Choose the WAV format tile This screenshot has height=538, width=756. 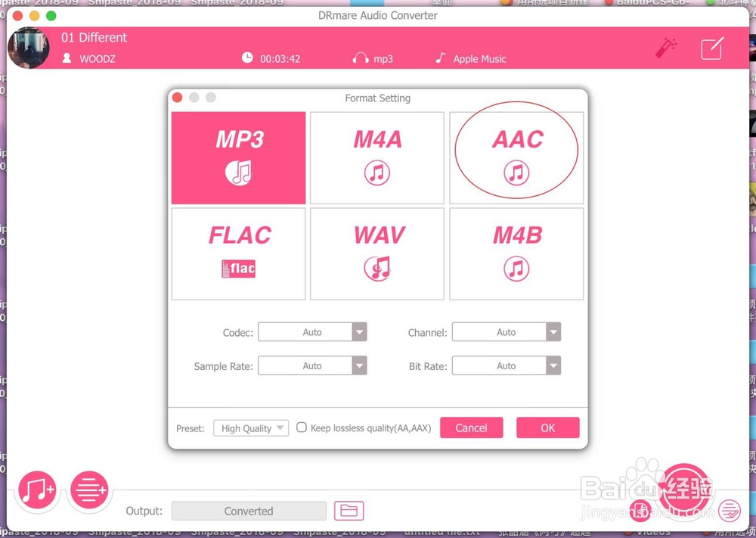[x=377, y=253]
